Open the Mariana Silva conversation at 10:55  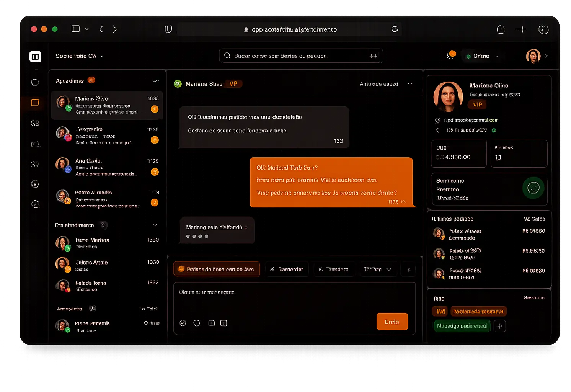[107, 105]
